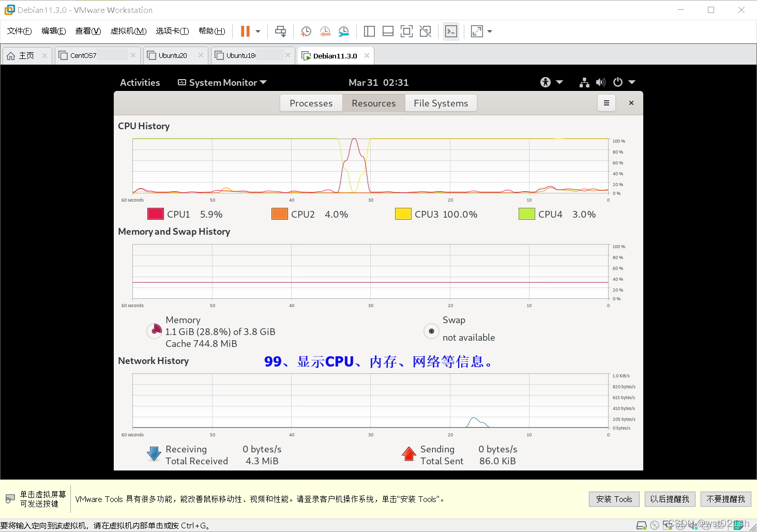Click the Memory pie color picker
757x532 pixels.
pyautogui.click(x=155, y=331)
